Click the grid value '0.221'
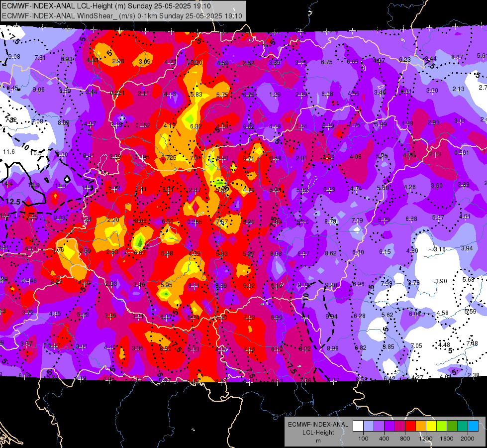Image resolution: width=487 pixels, height=448 pixels. pyautogui.click(x=117, y=93)
